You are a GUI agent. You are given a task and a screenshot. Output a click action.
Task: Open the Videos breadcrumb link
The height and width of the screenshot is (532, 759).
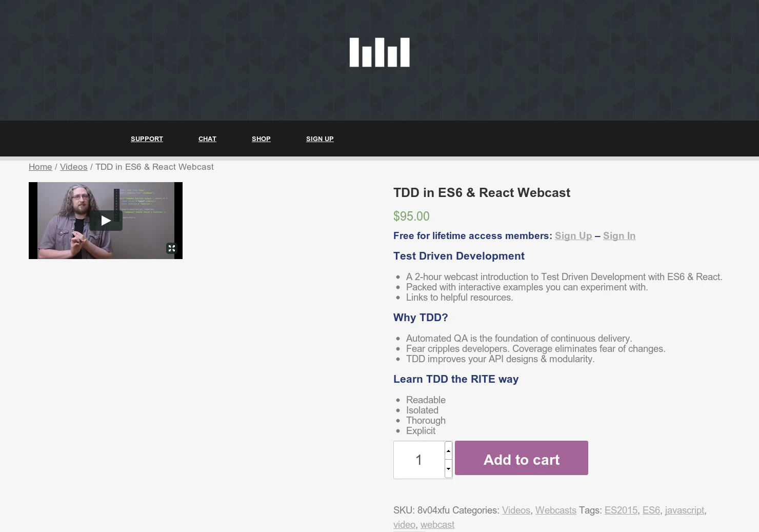tap(73, 167)
